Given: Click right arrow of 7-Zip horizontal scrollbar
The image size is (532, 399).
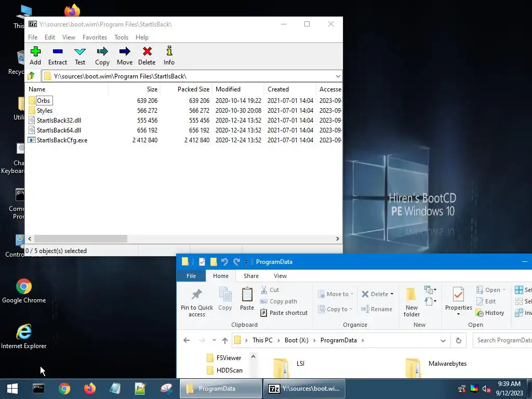Looking at the screenshot, I should pyautogui.click(x=338, y=239).
